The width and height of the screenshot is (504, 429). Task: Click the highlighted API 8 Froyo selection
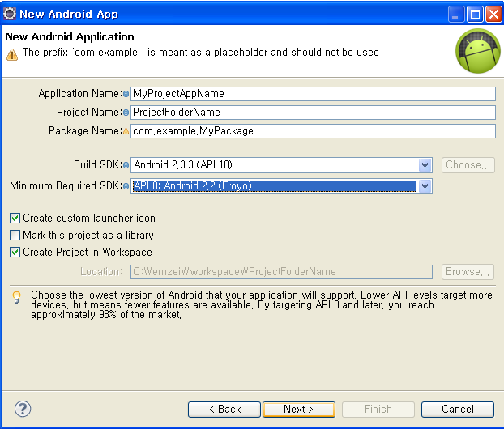[275, 186]
